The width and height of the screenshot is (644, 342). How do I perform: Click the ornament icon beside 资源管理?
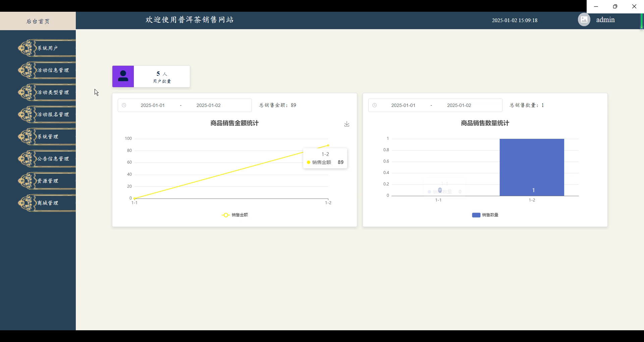pyautogui.click(x=27, y=181)
